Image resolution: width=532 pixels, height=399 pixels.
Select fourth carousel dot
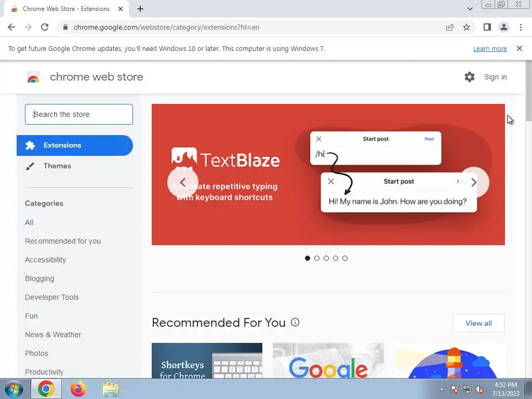pos(336,258)
